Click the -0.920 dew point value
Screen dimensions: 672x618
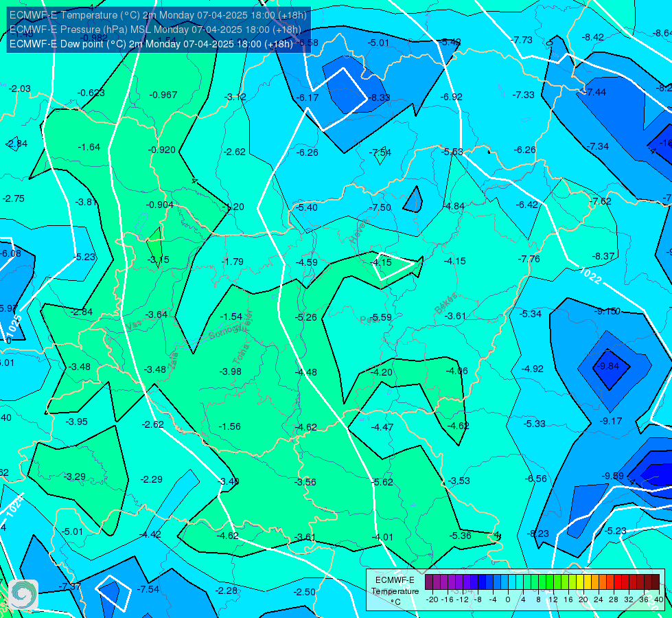coord(162,150)
